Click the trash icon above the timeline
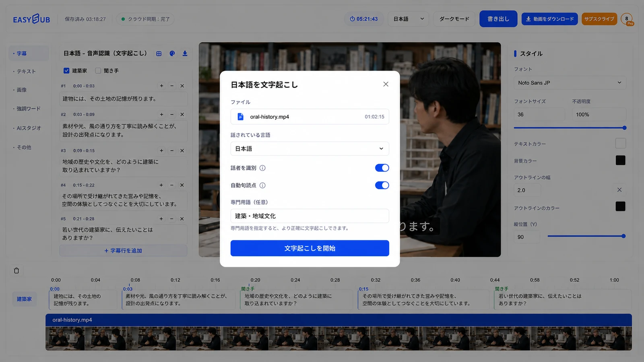The image size is (644, 362). point(17,271)
